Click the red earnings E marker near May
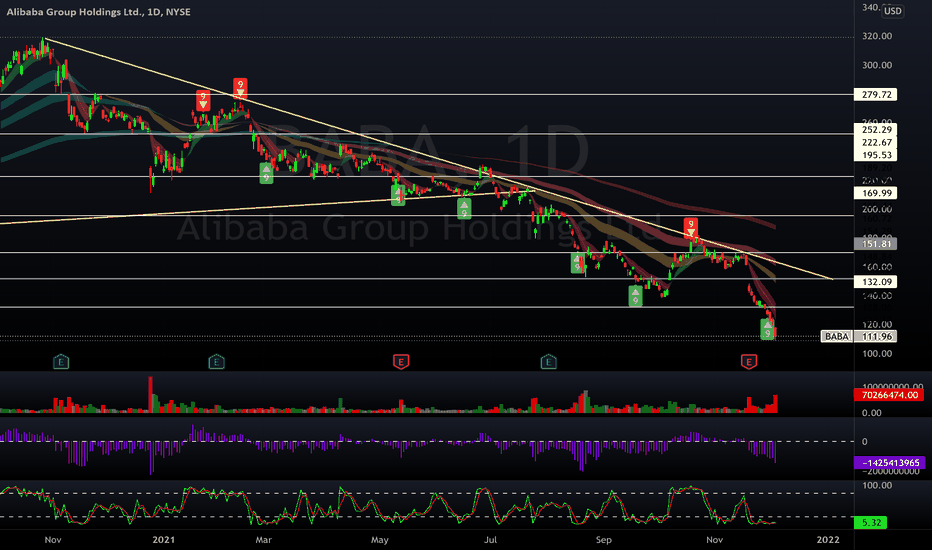Viewport: 932px width, 550px height. pyautogui.click(x=401, y=362)
